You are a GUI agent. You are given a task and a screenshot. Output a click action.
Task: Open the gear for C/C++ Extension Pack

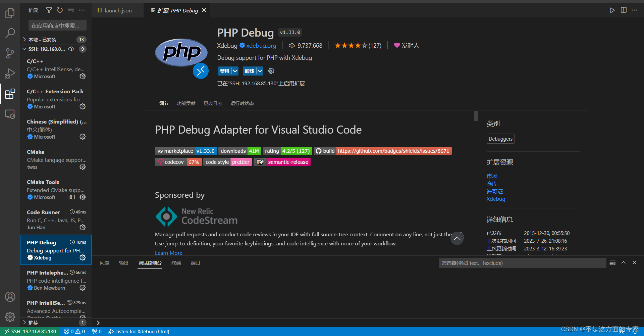point(83,106)
